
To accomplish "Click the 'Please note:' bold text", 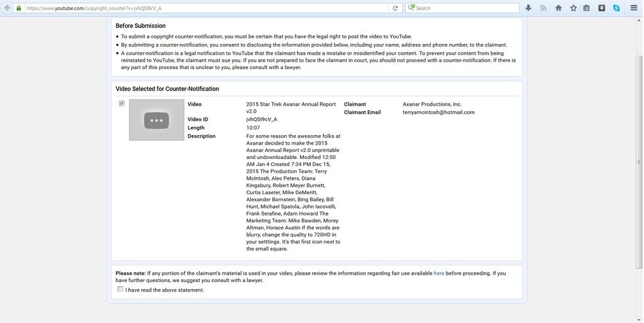I will tap(131, 273).
